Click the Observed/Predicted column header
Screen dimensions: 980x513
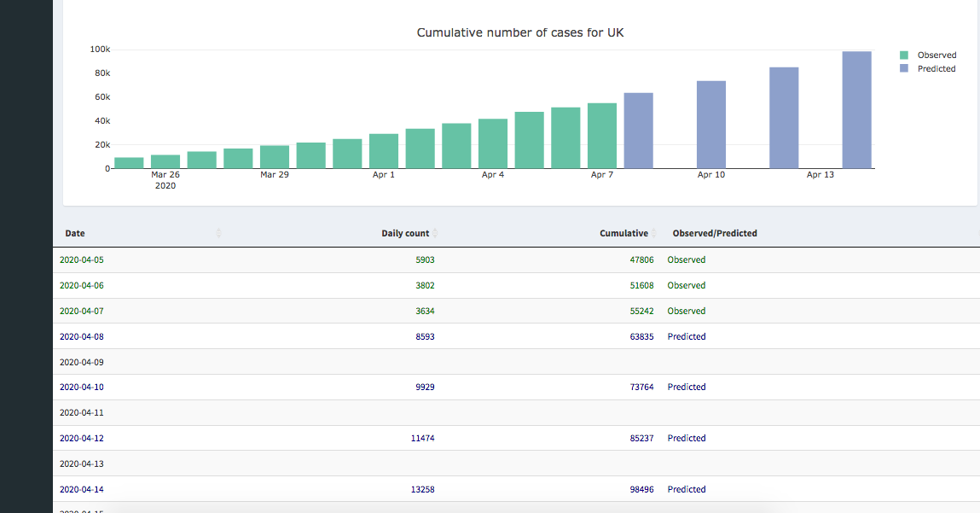pos(715,233)
